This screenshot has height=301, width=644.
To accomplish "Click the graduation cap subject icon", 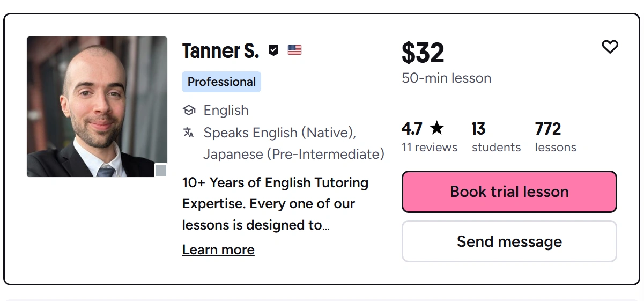I will pos(189,111).
